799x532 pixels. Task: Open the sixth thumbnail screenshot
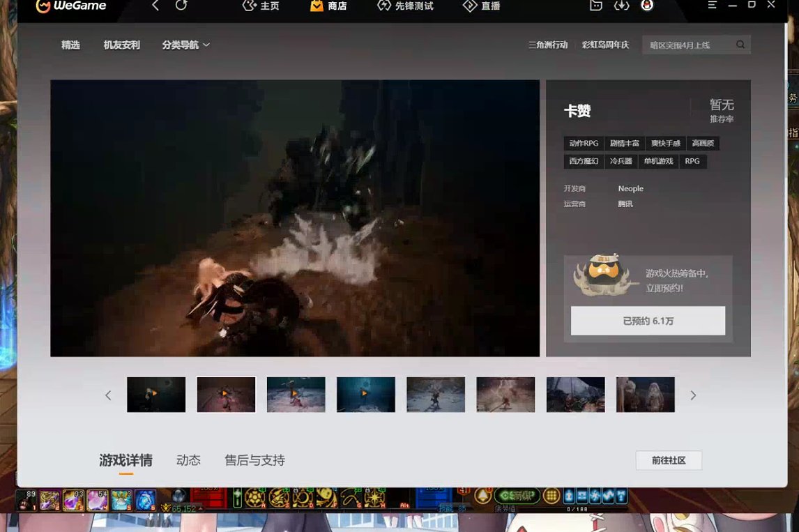(506, 395)
